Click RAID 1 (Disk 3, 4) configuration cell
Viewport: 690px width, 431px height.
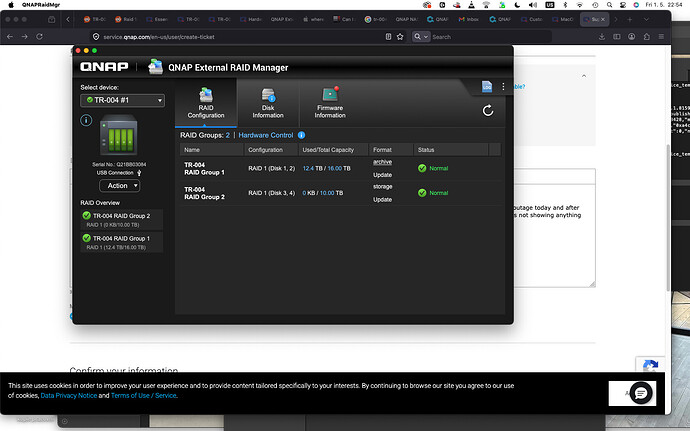[272, 193]
